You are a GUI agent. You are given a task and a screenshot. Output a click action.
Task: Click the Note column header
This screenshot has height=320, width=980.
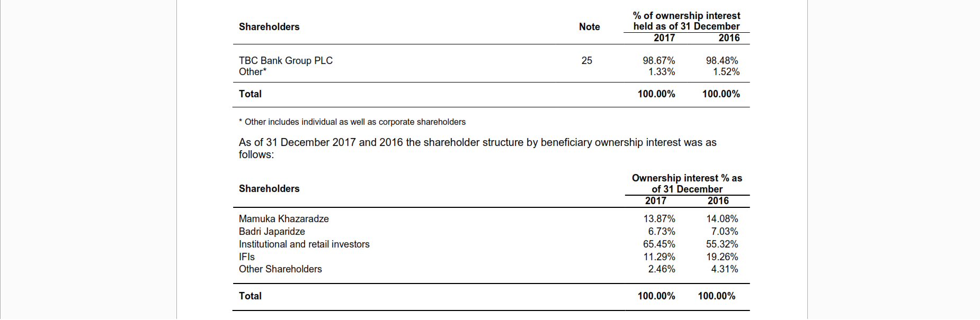pos(589,27)
